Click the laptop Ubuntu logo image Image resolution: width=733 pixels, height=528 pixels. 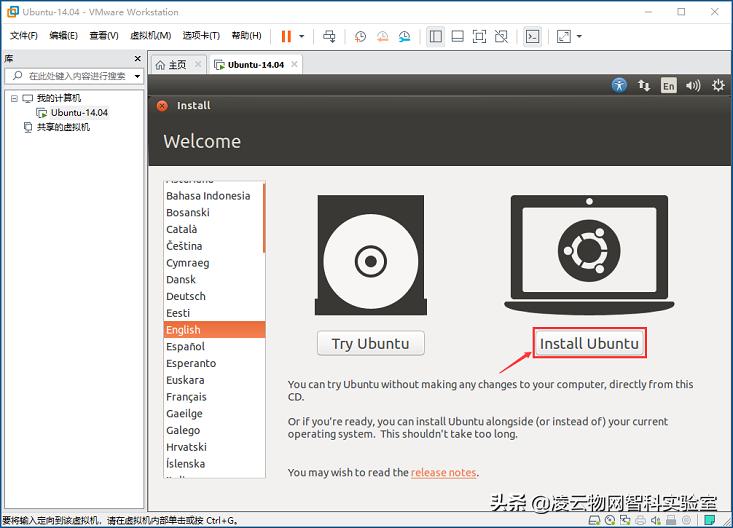pos(589,255)
